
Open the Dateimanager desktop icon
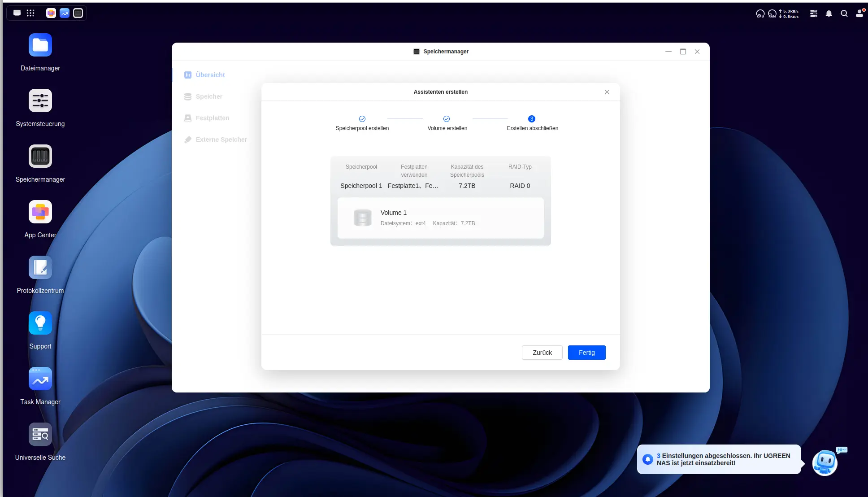[x=40, y=45]
